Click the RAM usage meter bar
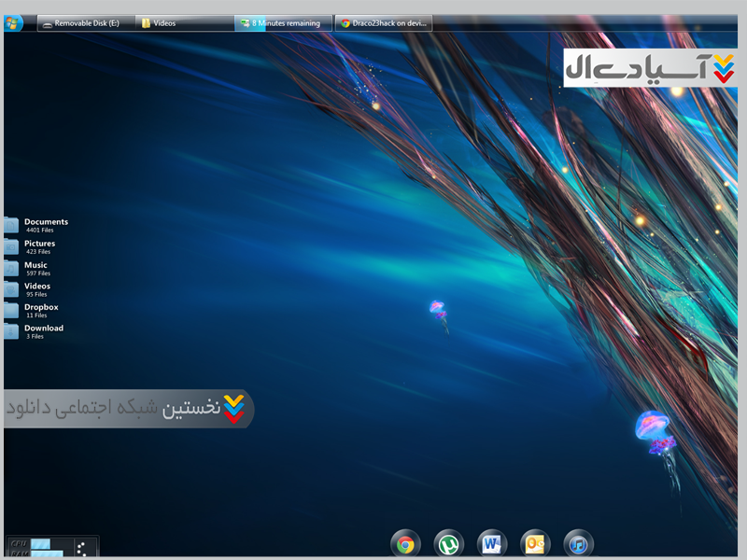The image size is (747, 560). pyautogui.click(x=47, y=553)
